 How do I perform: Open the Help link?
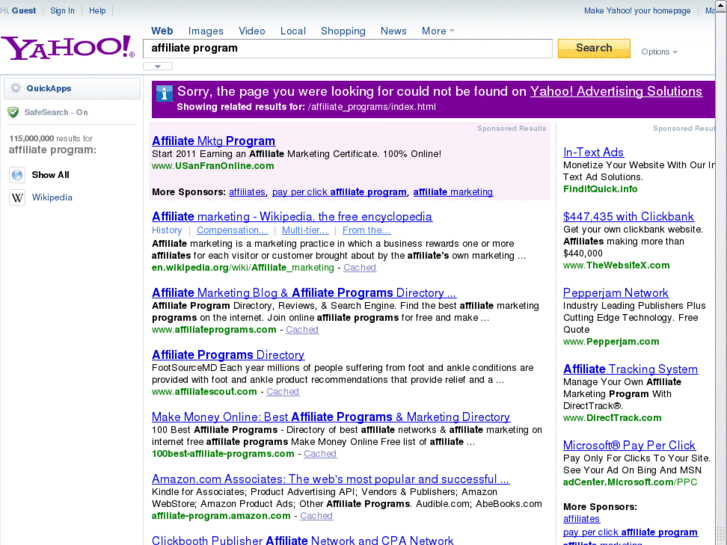97,11
